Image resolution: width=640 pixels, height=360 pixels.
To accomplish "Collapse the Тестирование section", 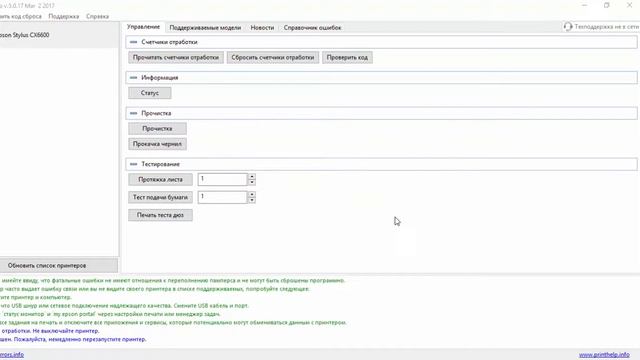I will (133, 164).
